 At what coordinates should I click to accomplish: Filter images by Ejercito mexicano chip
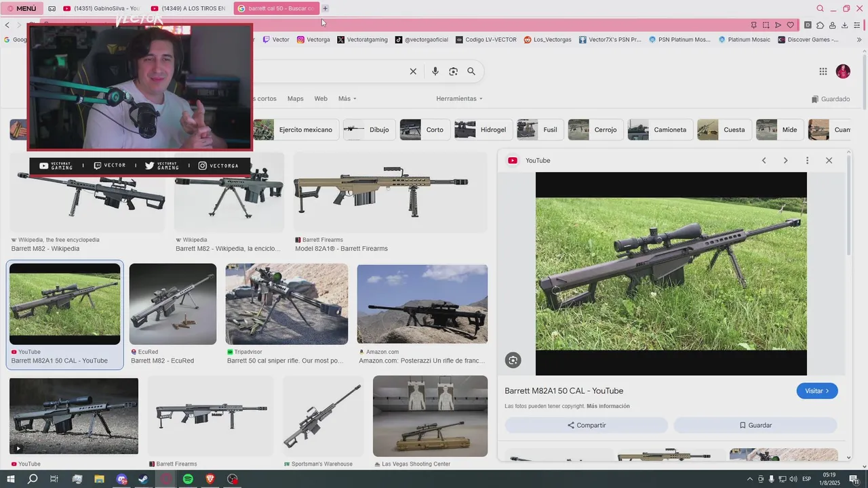coord(295,129)
